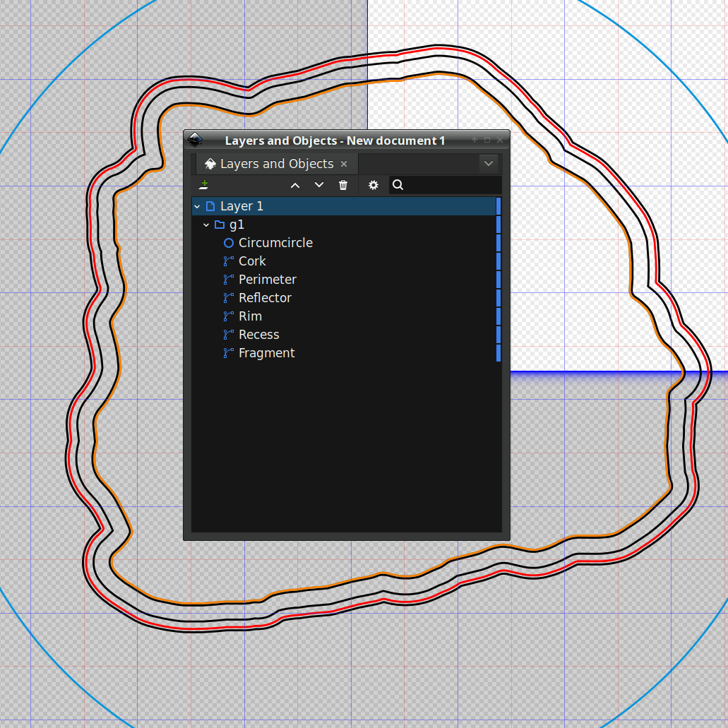Viewport: 728px width, 728px height.
Task: Select the Rim object in the list
Action: tap(250, 316)
